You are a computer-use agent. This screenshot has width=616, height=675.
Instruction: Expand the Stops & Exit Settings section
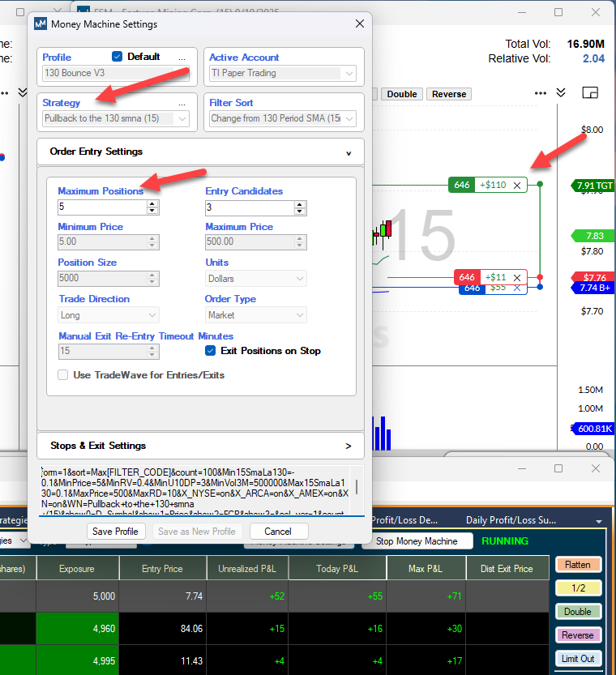pos(200,446)
